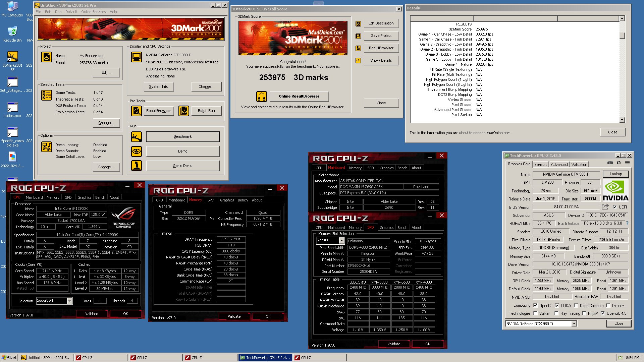Toggle the UEFI checkbox in GPU-Z
This screenshot has width=644, height=362.
(615, 207)
